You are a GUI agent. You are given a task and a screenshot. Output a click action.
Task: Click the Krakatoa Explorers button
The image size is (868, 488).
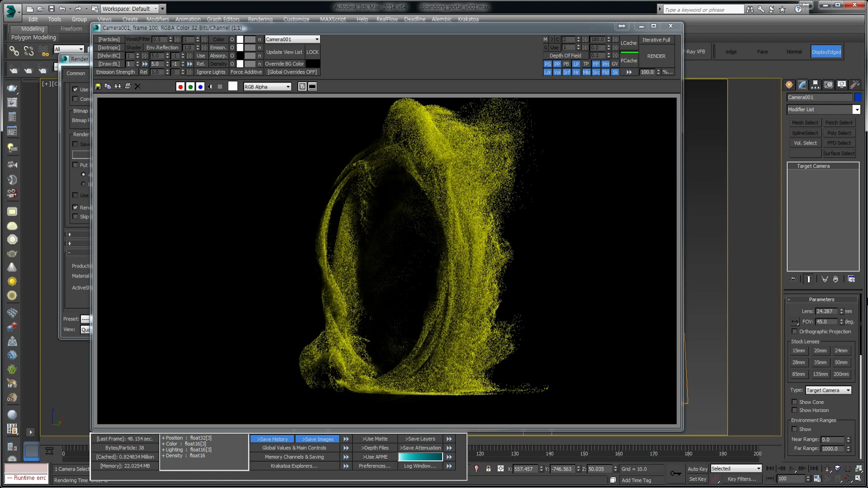pos(294,466)
